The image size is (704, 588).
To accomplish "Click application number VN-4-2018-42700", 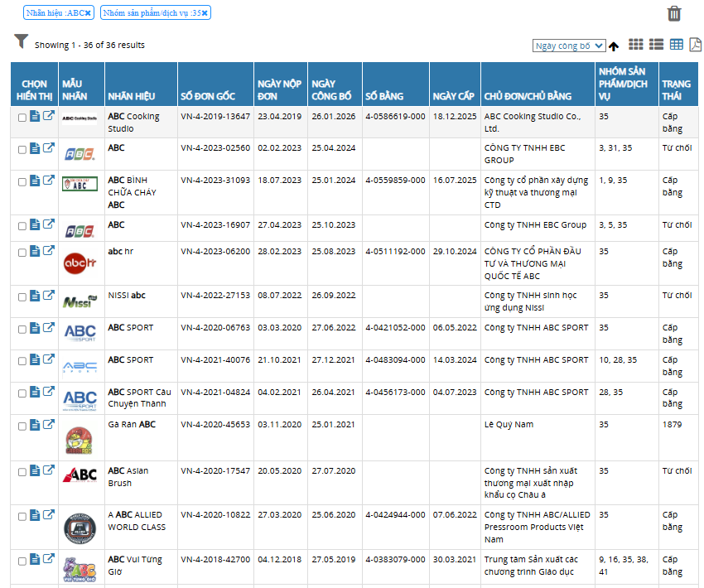I will [215, 559].
